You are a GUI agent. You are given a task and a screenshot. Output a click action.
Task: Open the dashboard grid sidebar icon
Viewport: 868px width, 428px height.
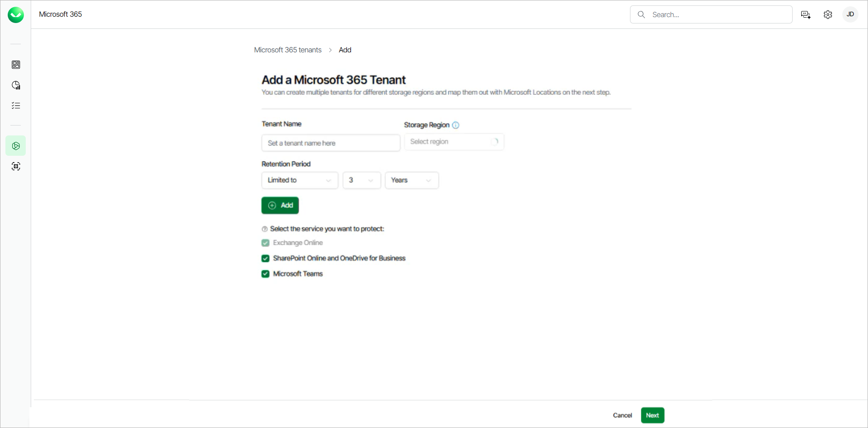tap(16, 65)
